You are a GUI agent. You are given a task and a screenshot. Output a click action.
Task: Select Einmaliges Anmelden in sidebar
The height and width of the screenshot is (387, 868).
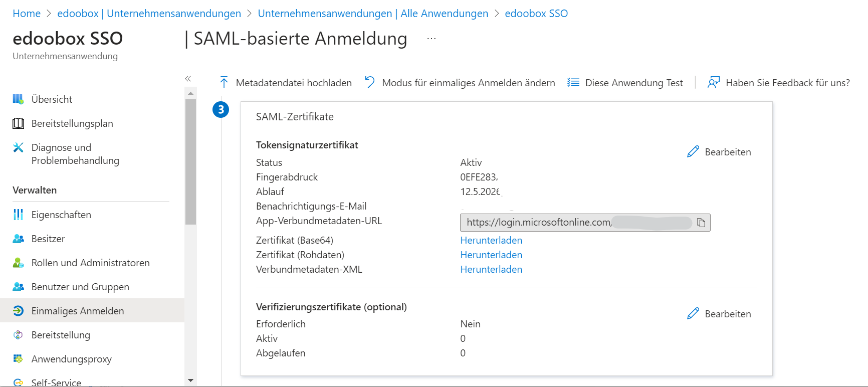pyautogui.click(x=77, y=311)
